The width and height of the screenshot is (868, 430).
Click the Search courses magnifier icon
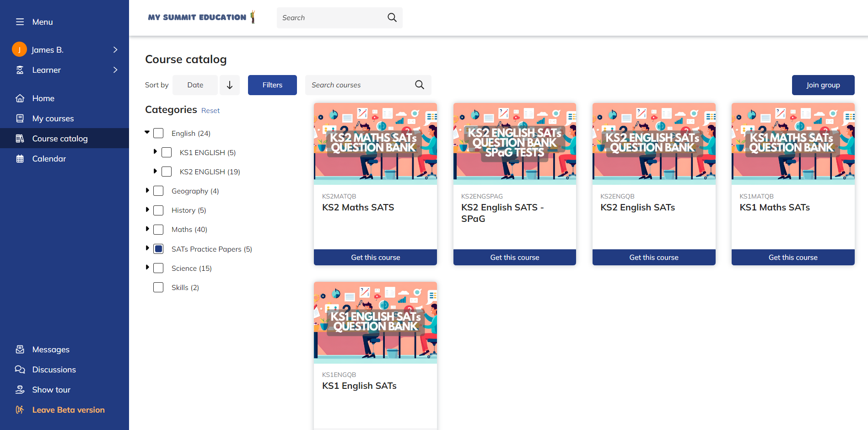point(420,85)
